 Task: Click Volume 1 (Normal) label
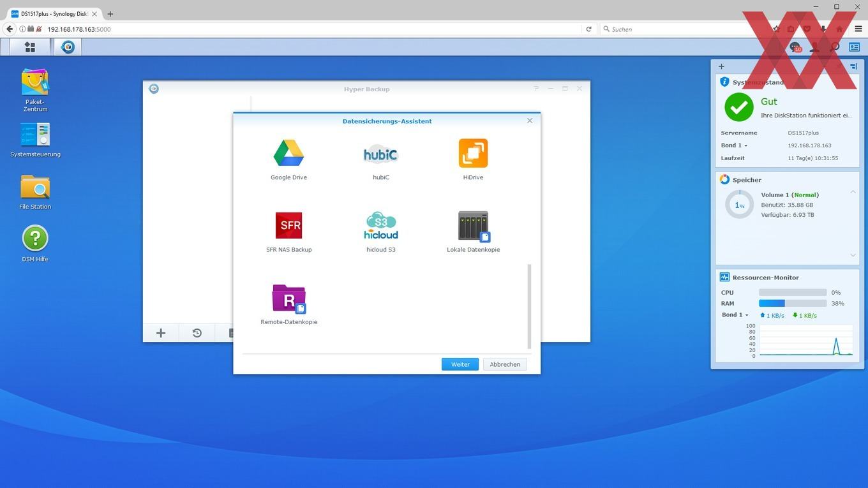789,195
